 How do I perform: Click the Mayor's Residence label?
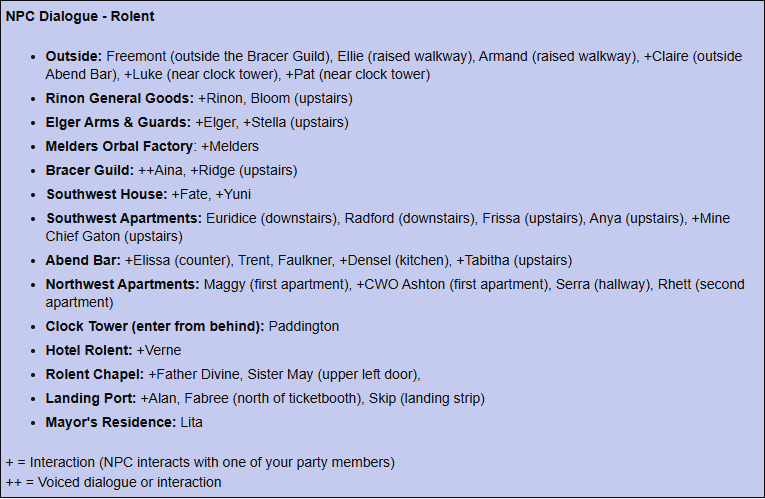tap(111, 421)
